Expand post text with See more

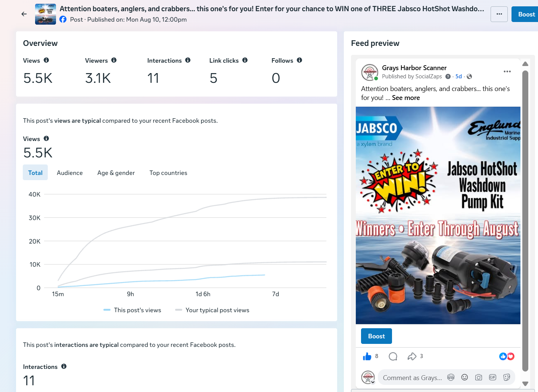406,98
